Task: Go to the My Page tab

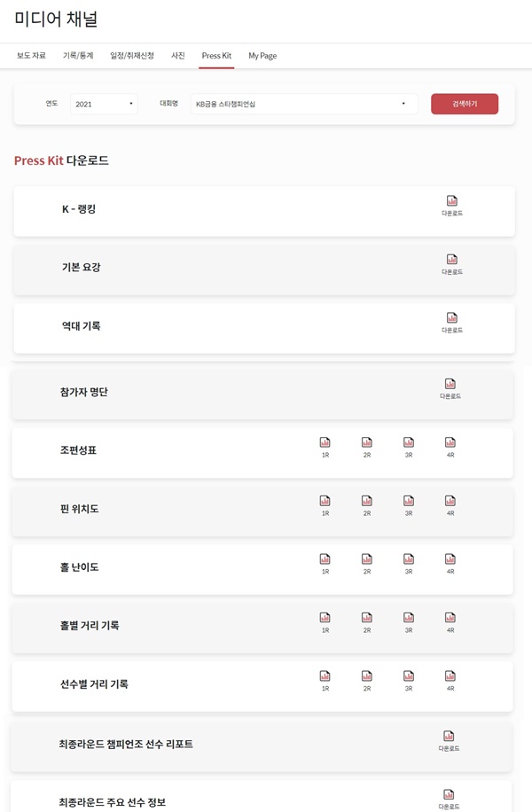Action: [x=262, y=56]
